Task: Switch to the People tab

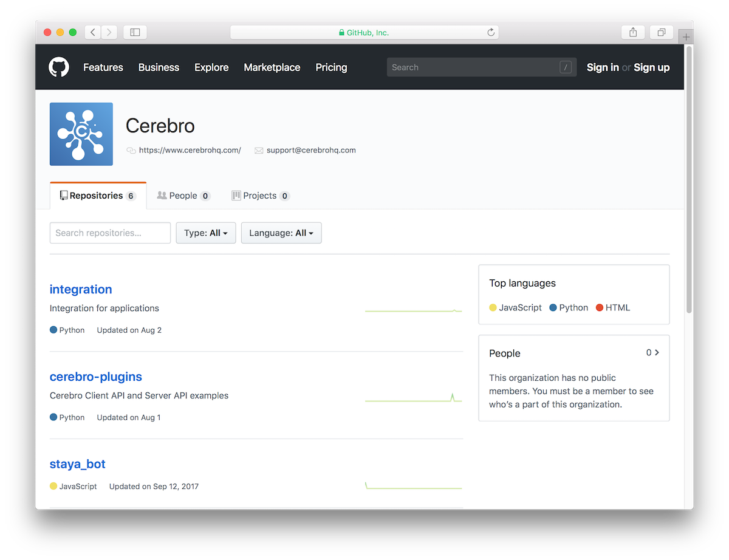Action: coord(183,196)
